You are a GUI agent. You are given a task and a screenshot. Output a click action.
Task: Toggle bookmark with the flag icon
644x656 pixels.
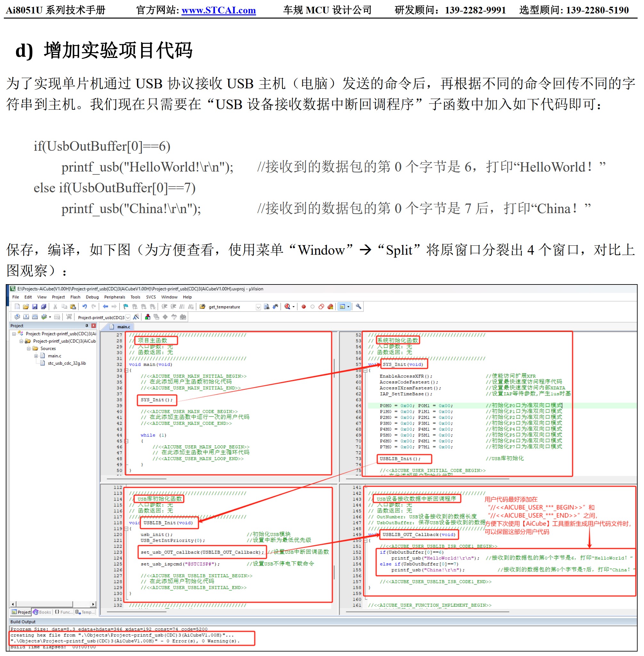[x=126, y=307]
